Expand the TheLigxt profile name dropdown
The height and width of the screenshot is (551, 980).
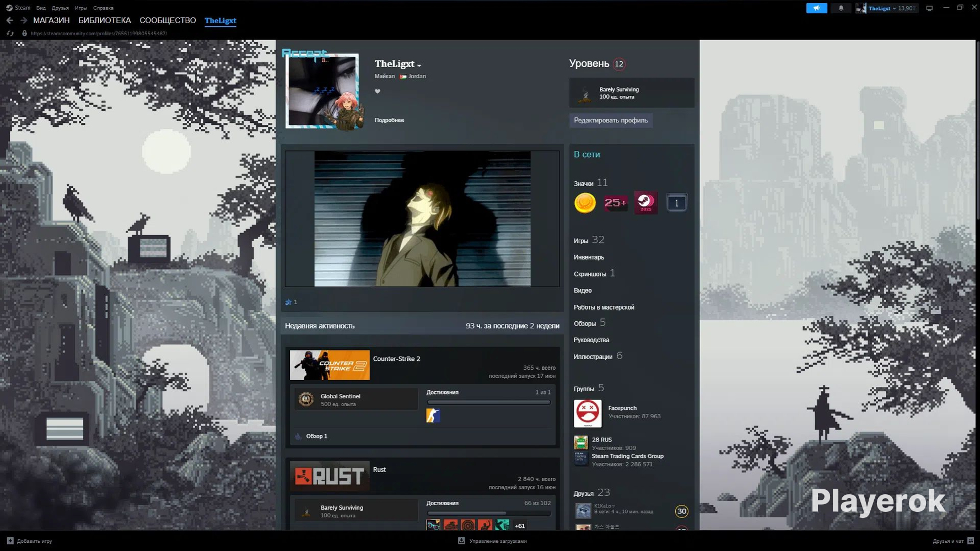419,65
